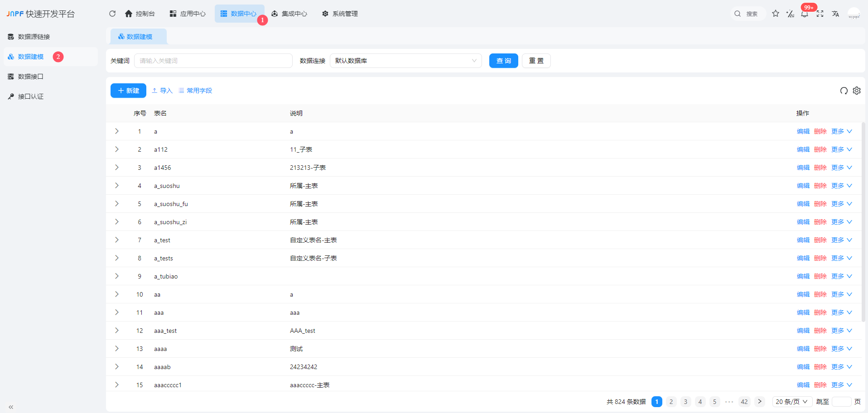Click the 新建 button

pos(128,91)
